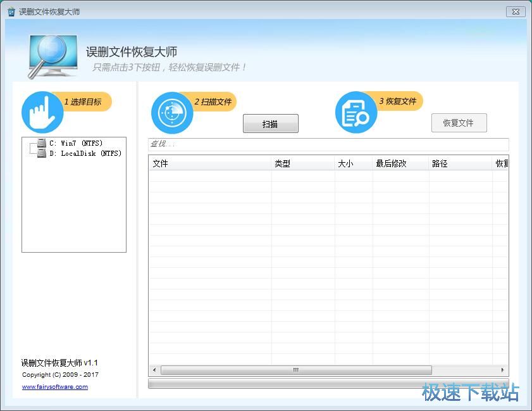Viewport: 532px width, 411px height.
Task: Click the document magnifier recover icon
Action: click(x=356, y=113)
